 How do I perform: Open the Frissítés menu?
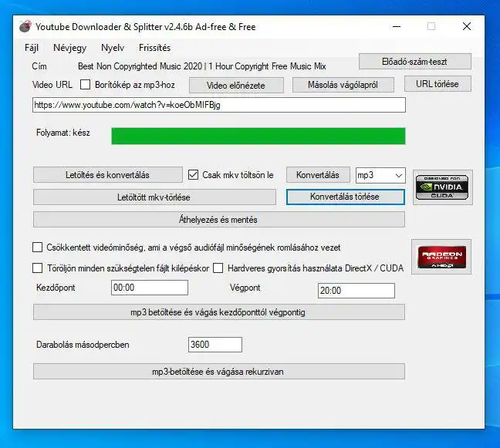(x=154, y=48)
